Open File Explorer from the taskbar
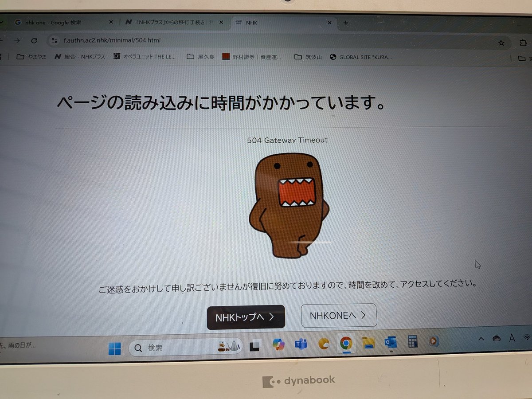This screenshot has width=532, height=399. pyautogui.click(x=368, y=343)
